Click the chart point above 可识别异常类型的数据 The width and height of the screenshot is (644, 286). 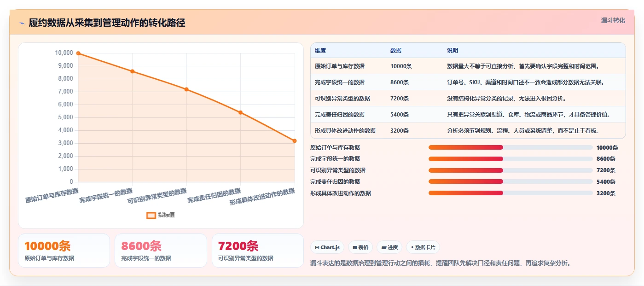(x=186, y=89)
